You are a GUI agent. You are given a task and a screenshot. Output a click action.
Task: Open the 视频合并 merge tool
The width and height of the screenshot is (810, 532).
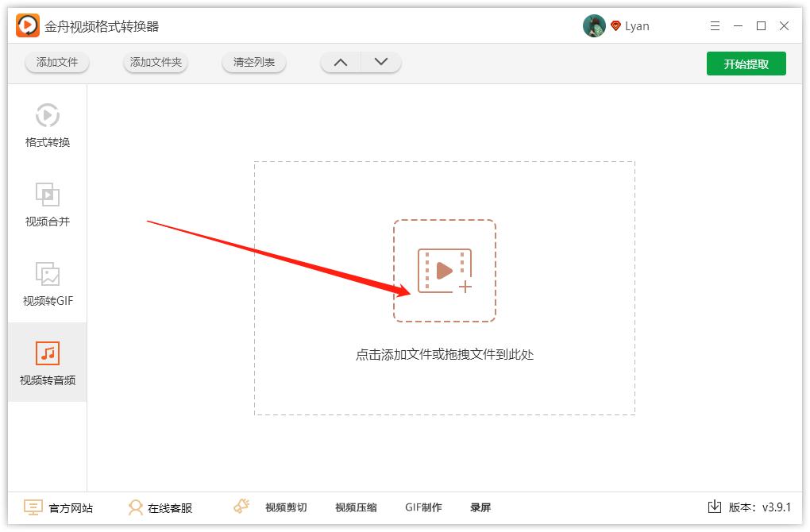click(x=47, y=205)
